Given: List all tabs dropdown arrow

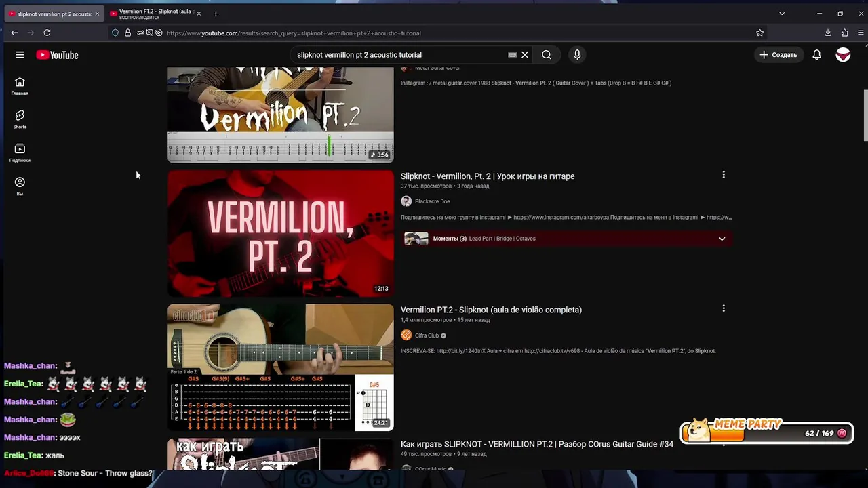Looking at the screenshot, I should click(782, 14).
